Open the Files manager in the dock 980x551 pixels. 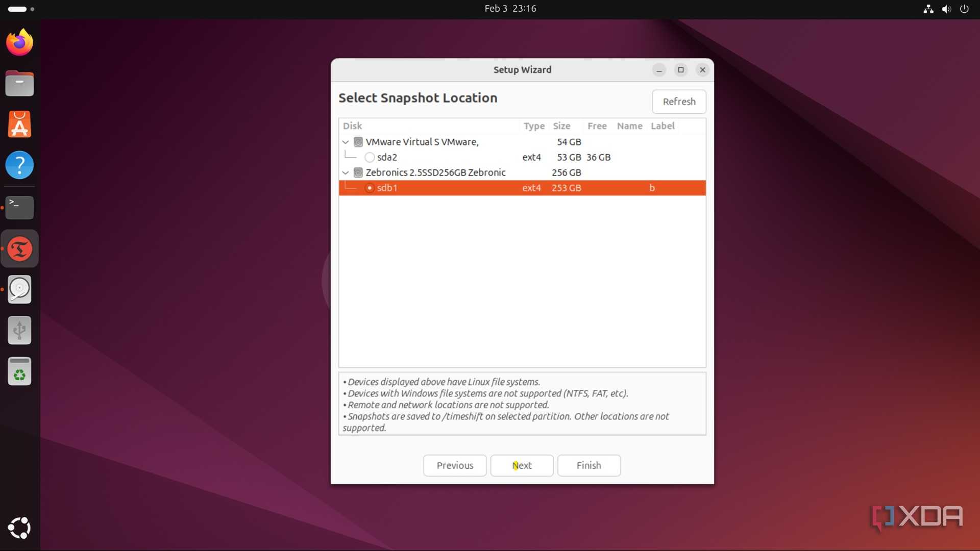pos(19,83)
